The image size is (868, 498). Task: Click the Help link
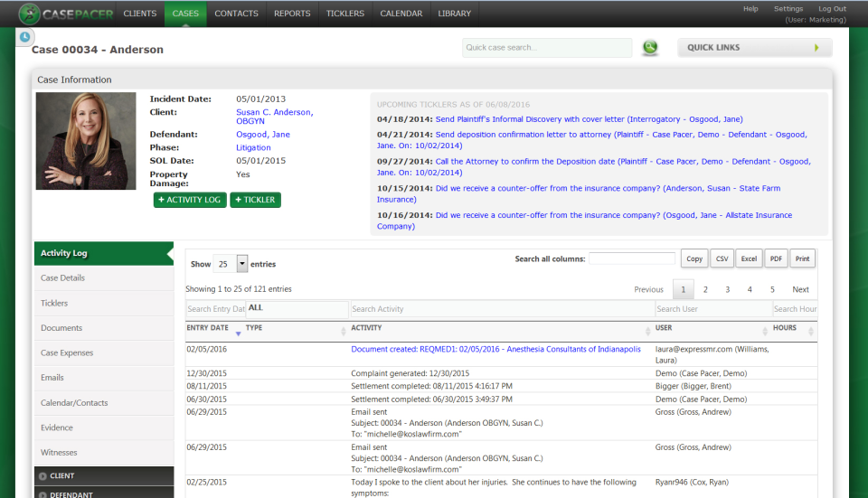[750, 9]
